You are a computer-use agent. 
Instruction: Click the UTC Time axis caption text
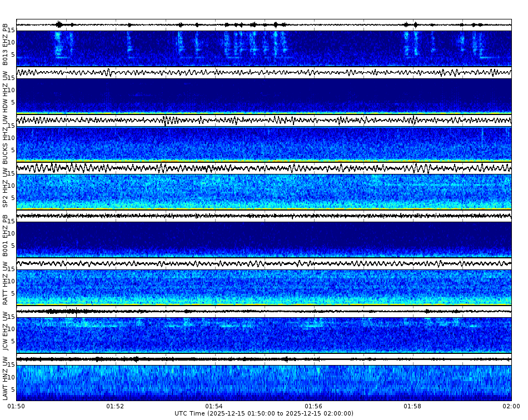point(264,414)
